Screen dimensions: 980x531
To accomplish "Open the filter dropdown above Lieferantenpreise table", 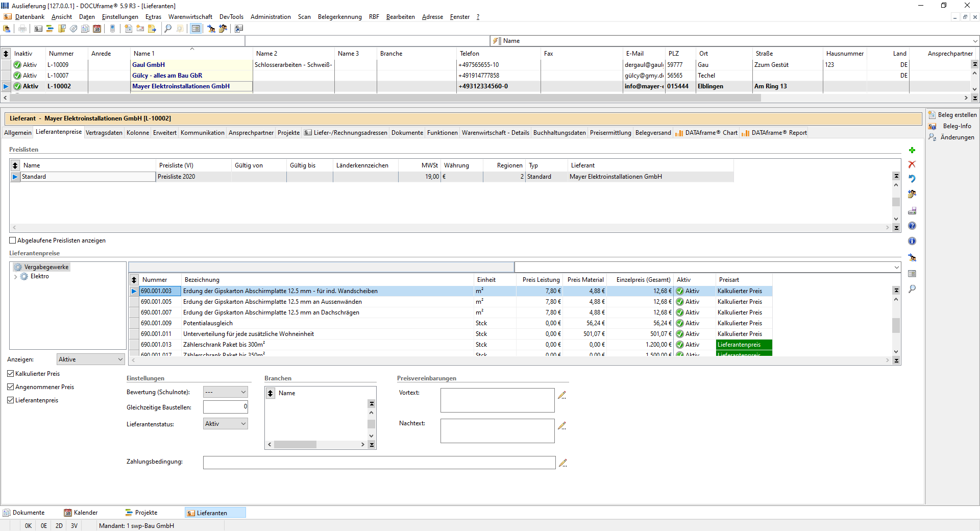I will coord(896,267).
